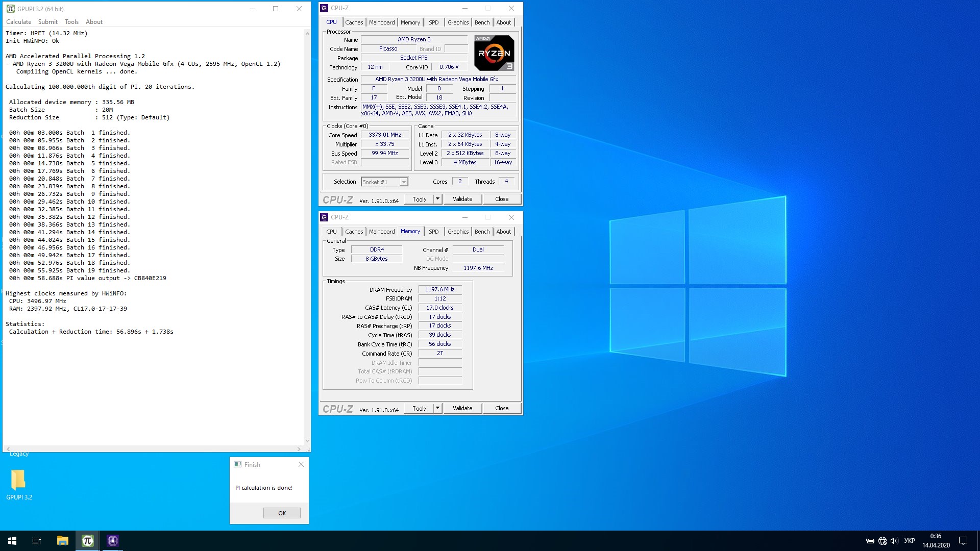
Task: Click the upper CPU-Z title bar icon
Action: (x=324, y=8)
